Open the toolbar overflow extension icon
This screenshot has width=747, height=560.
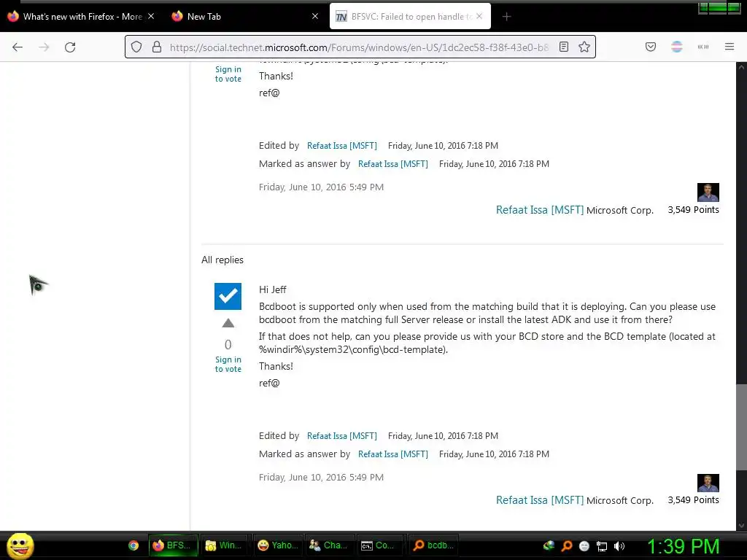tap(703, 47)
